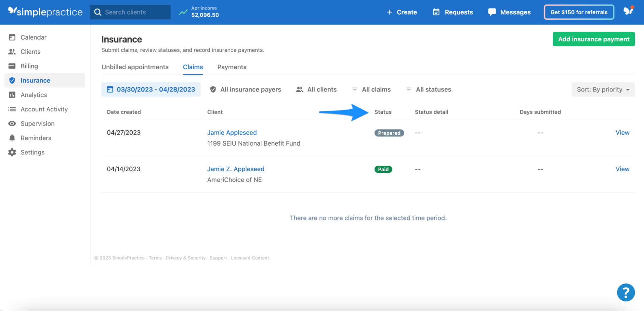
Task: Open the All claims filter
Action: point(371,90)
